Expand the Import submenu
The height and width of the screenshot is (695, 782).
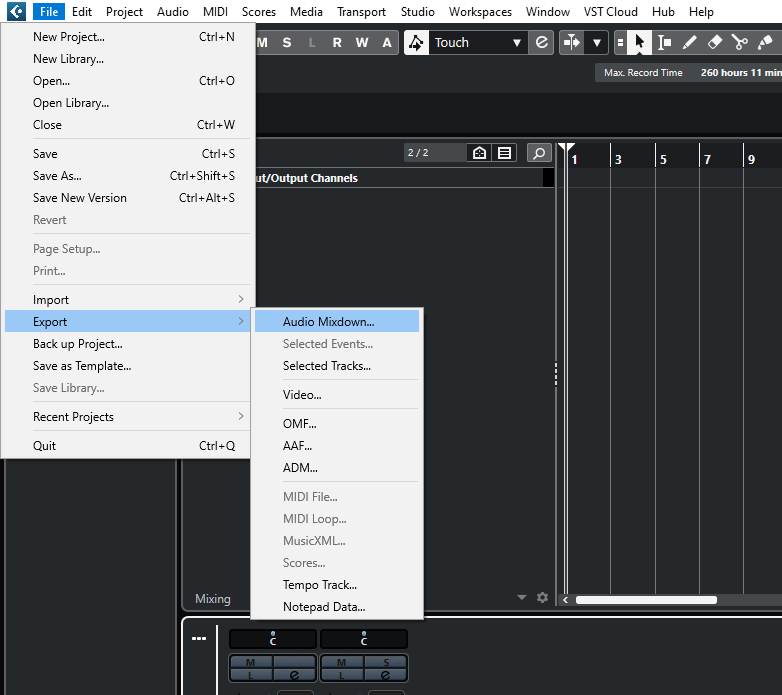tap(128, 300)
